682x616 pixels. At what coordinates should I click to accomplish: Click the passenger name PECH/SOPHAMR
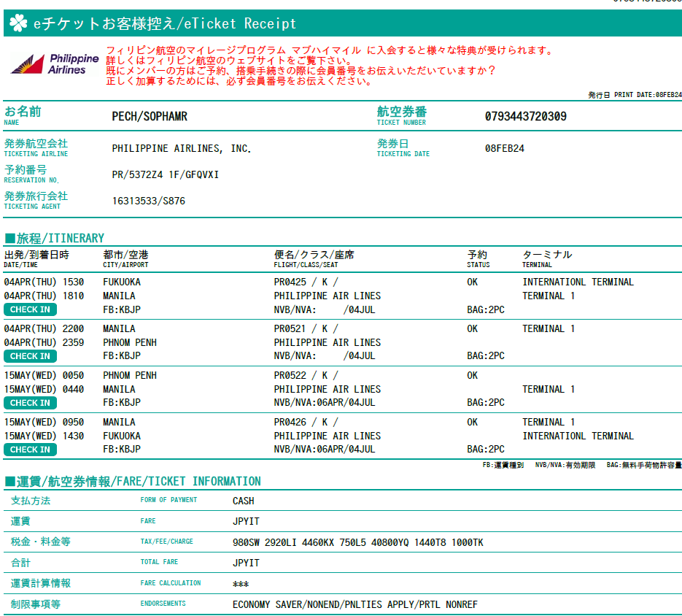click(150, 117)
